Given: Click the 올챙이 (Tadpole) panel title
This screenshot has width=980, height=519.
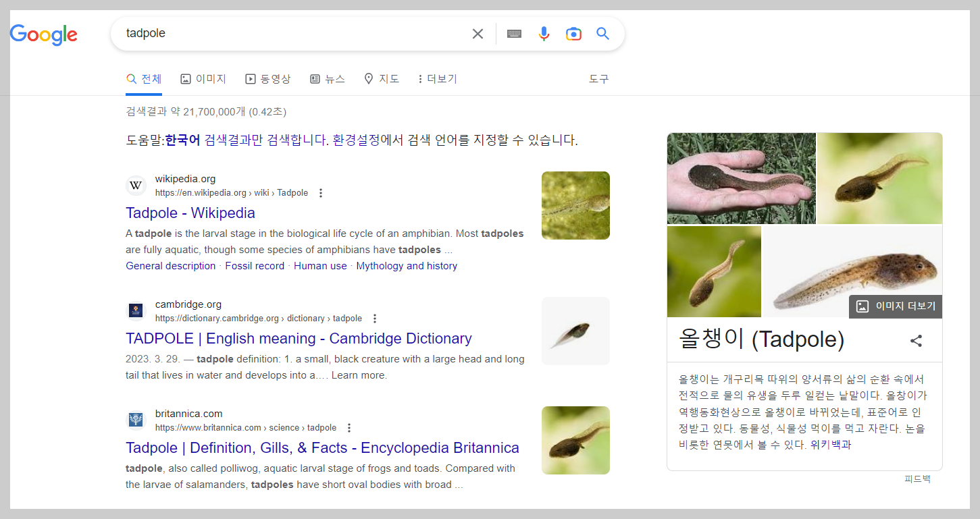Looking at the screenshot, I should 762,339.
